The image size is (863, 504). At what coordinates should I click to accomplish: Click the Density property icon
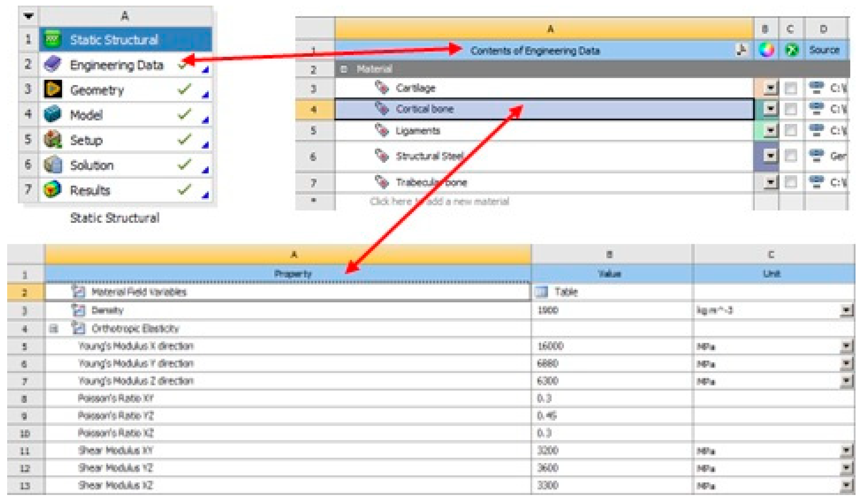point(78,310)
